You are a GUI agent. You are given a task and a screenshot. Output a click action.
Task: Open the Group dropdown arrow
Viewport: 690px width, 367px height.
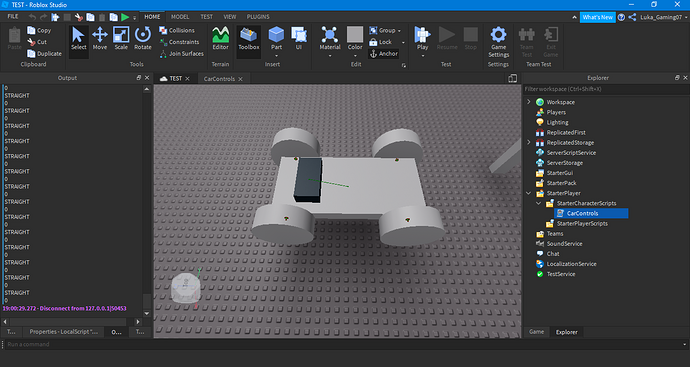pos(400,31)
